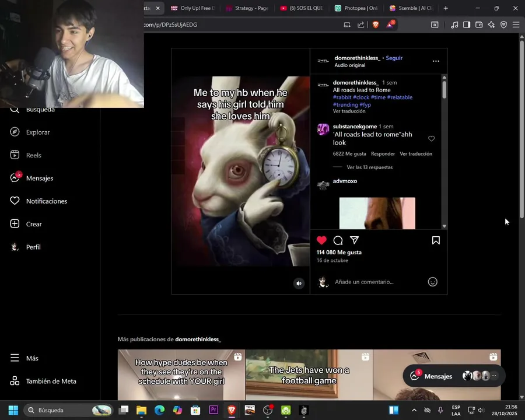Switch to the Strategy - Page tab
The height and width of the screenshot is (420, 525).
coord(248,8)
